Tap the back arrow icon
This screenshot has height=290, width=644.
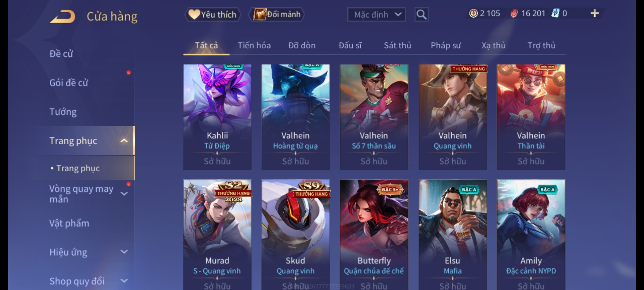point(62,16)
